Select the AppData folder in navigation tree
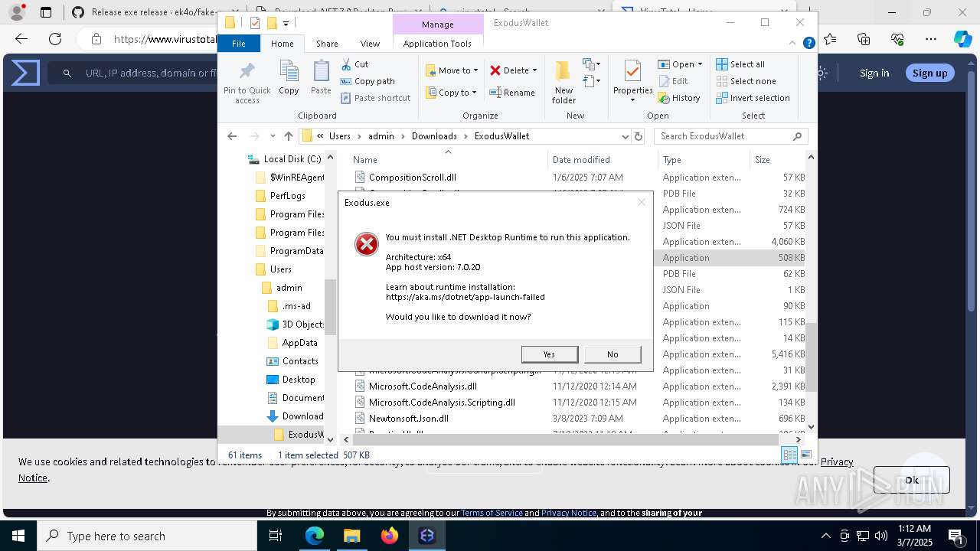 [x=299, y=343]
